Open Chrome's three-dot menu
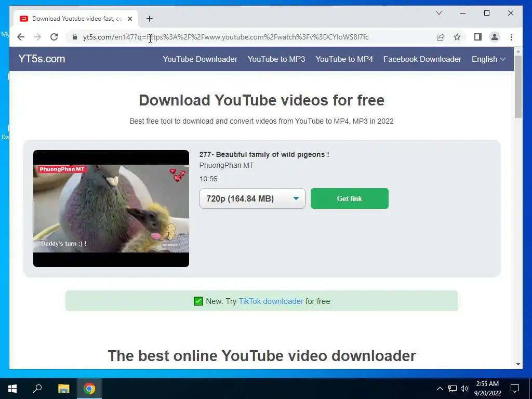This screenshot has width=532, height=399. [x=511, y=37]
